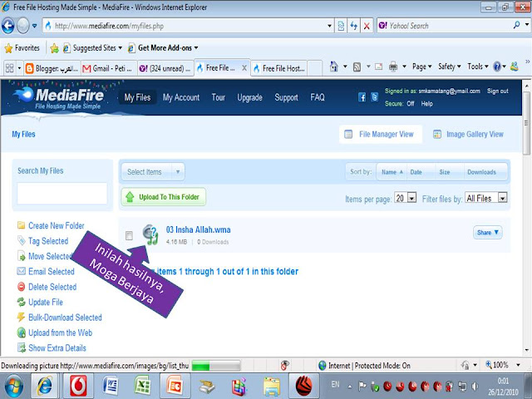The image size is (532, 399).
Task: Click the volume speaker tray icon
Action: (475, 386)
